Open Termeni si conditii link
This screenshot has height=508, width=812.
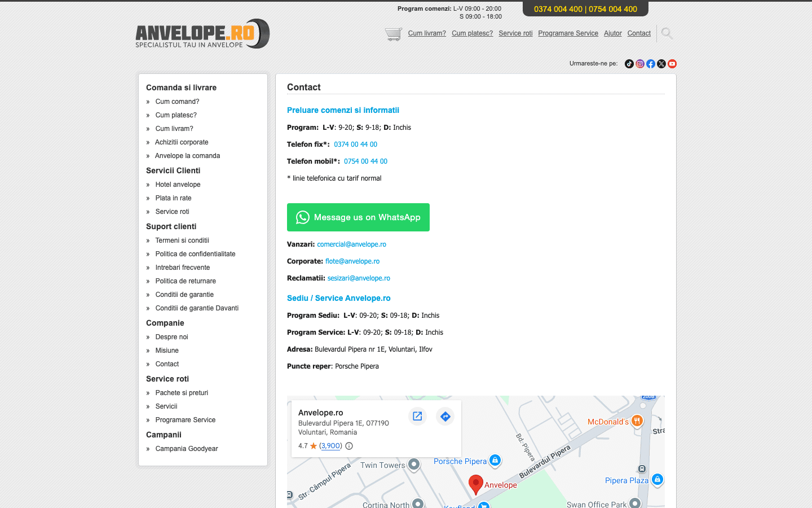pyautogui.click(x=182, y=240)
